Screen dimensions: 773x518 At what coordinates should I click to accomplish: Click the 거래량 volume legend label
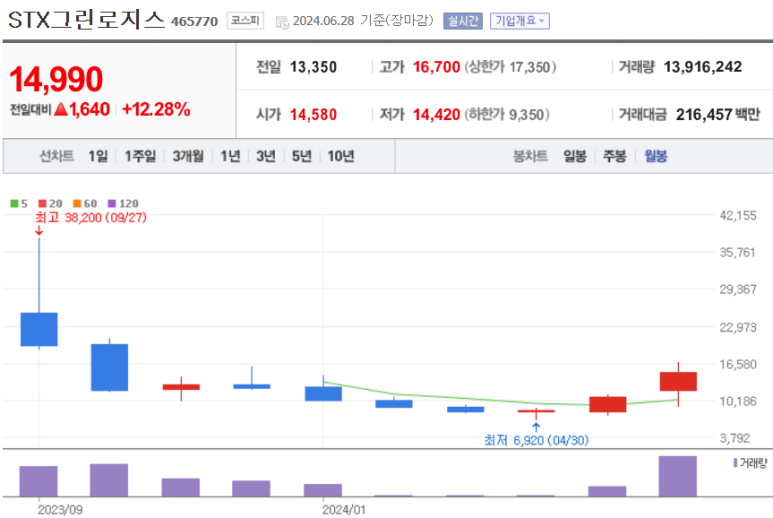coord(753,463)
